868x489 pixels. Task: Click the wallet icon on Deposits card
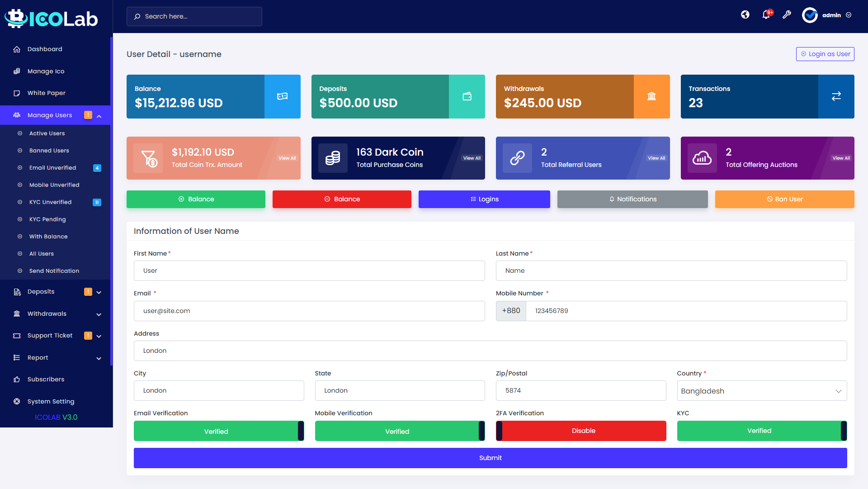(467, 96)
